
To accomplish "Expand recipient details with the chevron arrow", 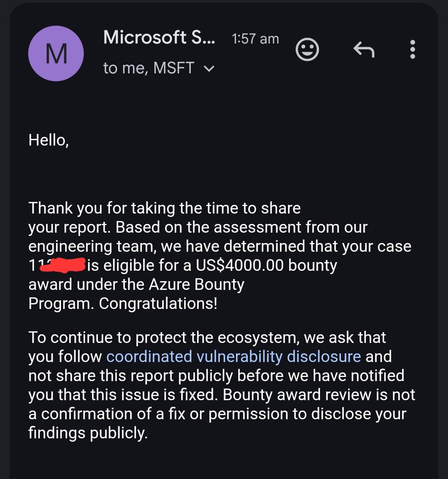I will [x=209, y=68].
